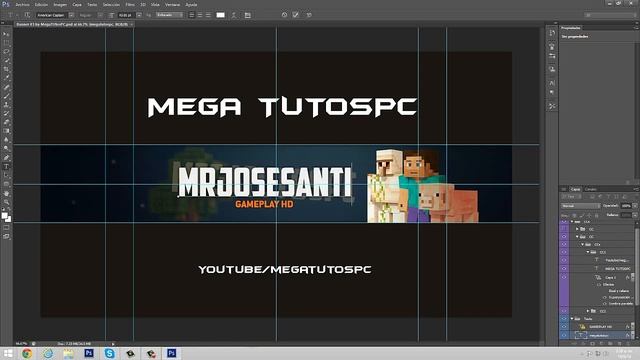Select the Lasso tool

click(x=6, y=52)
